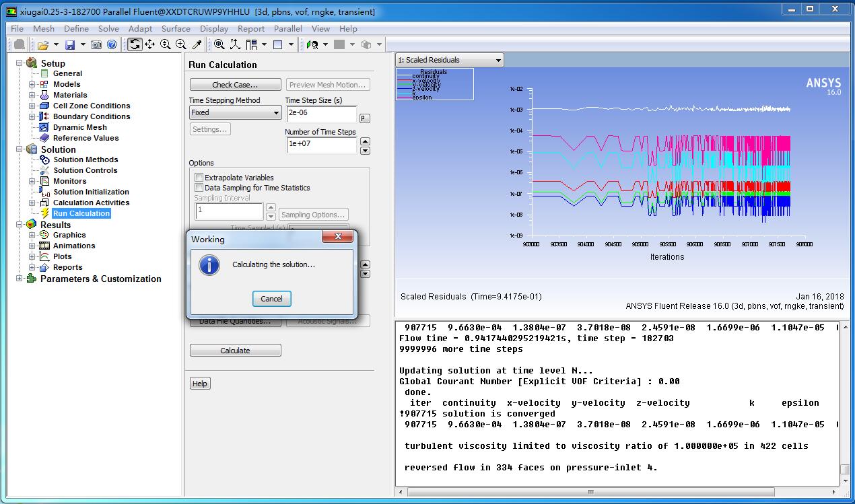The image size is (855, 504).
Task: Open the Surface menu
Action: click(176, 29)
